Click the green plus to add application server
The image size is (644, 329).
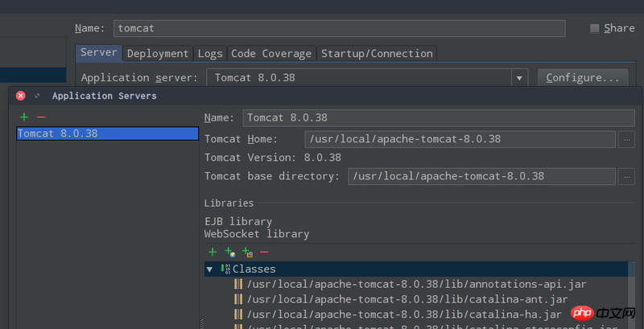pos(24,117)
